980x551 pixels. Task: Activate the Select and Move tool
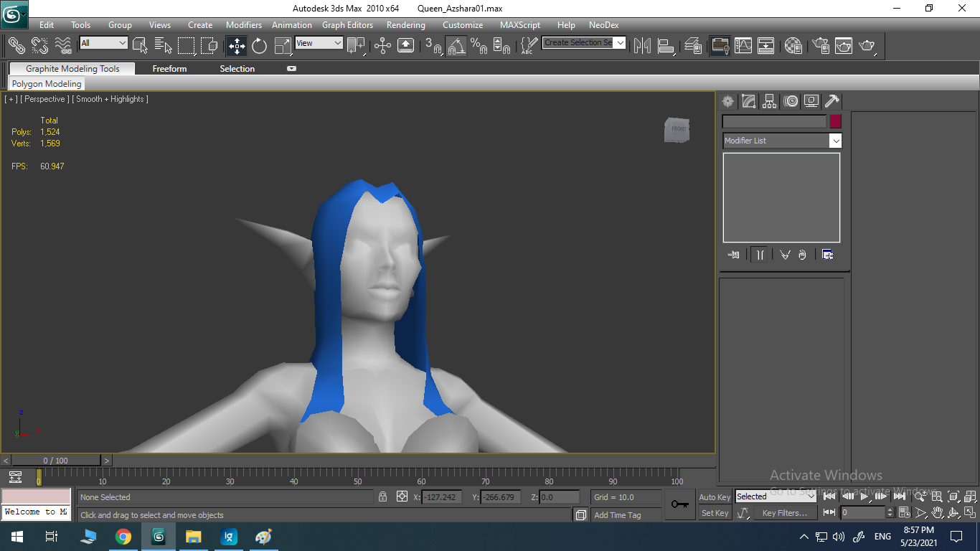(x=236, y=45)
